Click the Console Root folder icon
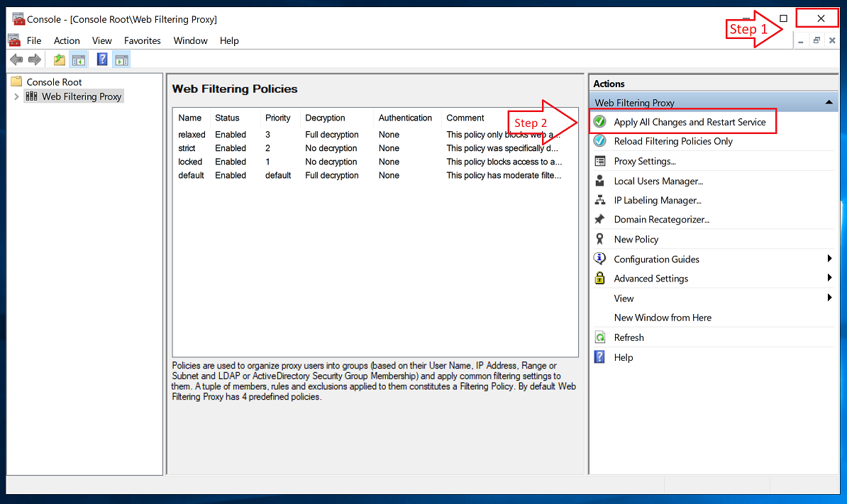This screenshot has height=504, width=847. (17, 82)
